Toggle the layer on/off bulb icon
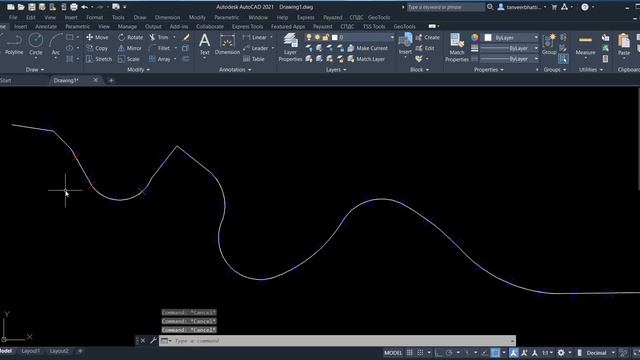The height and width of the screenshot is (360, 640). pos(309,37)
